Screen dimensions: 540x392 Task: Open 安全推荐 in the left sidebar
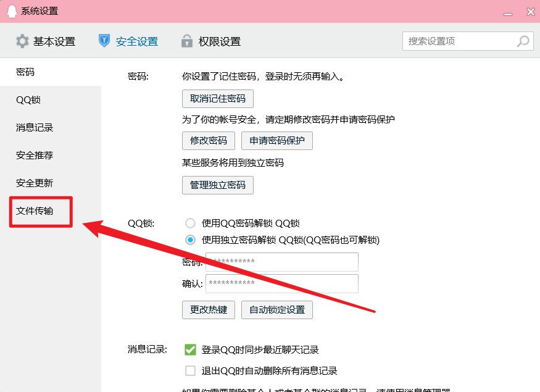click(x=51, y=156)
